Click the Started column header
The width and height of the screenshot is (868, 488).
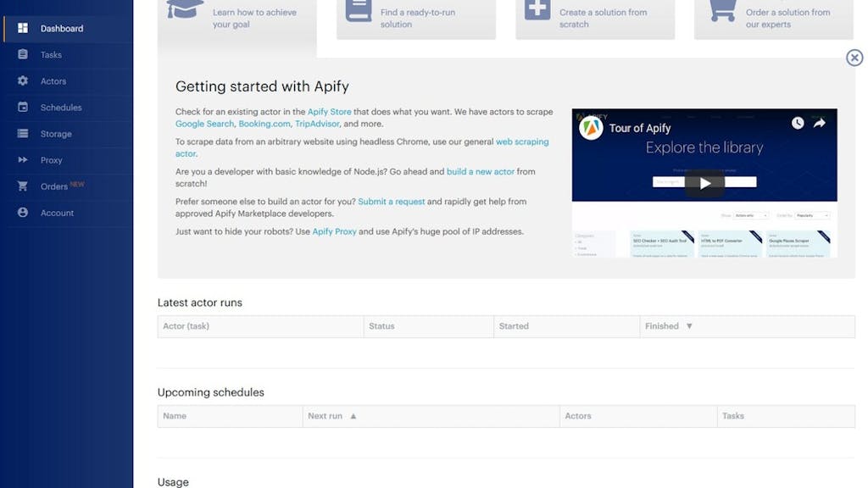click(x=566, y=326)
